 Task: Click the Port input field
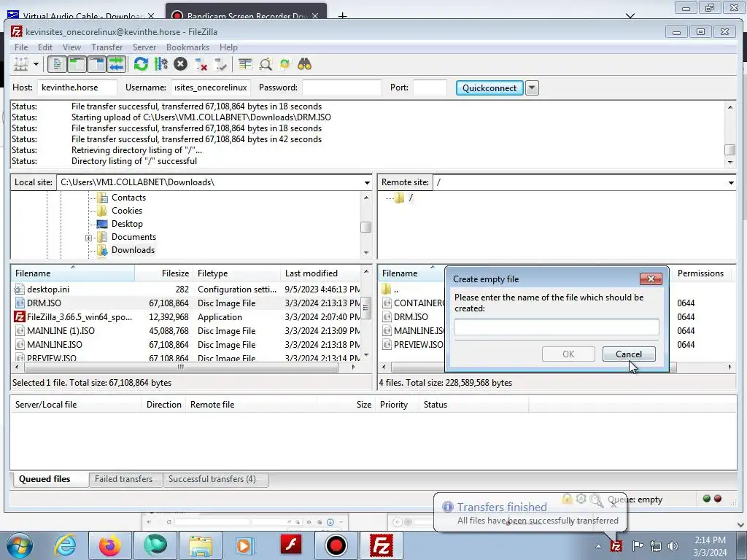click(x=430, y=87)
